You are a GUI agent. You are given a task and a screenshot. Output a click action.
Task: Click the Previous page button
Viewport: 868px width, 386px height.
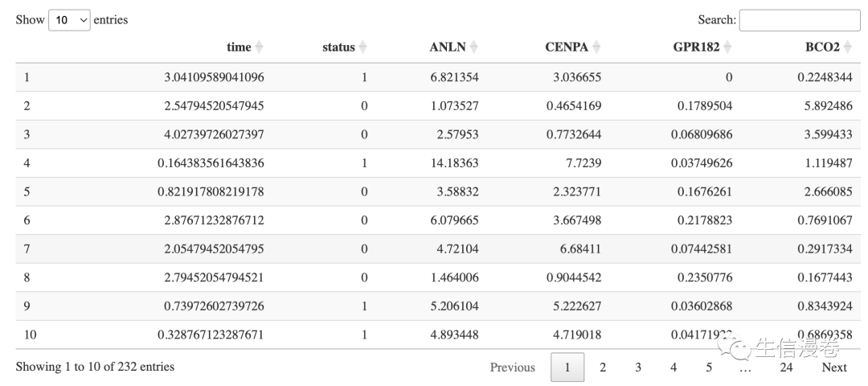[512, 368]
